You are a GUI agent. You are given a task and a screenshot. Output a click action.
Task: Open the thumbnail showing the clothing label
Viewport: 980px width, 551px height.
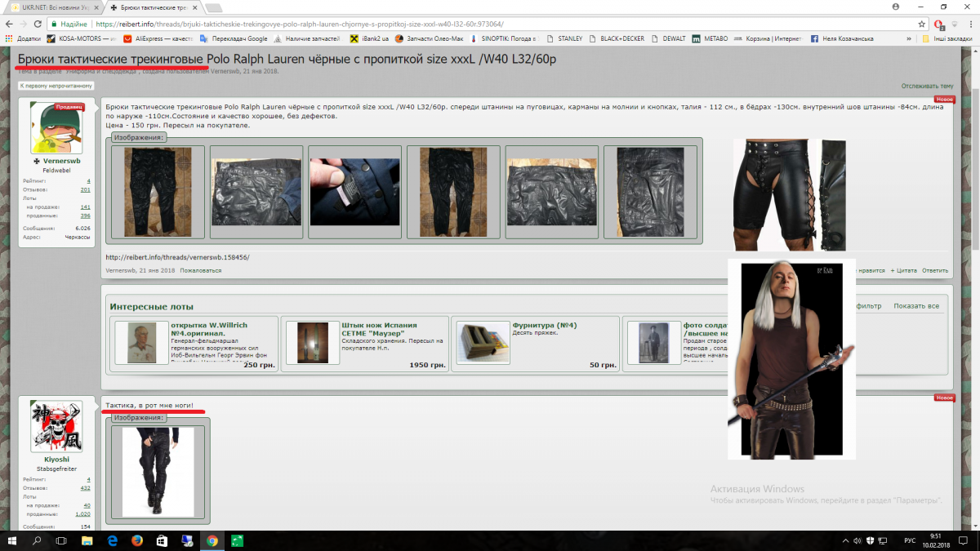[355, 192]
